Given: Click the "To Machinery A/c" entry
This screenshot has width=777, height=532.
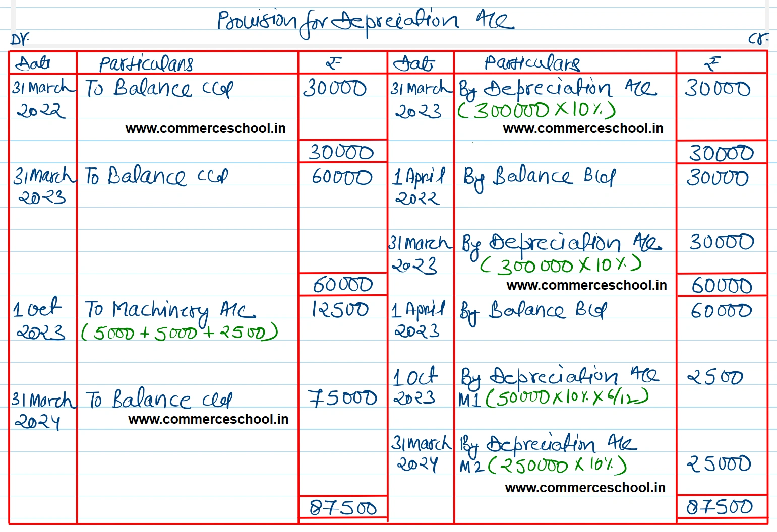Looking at the screenshot, I should [x=169, y=310].
